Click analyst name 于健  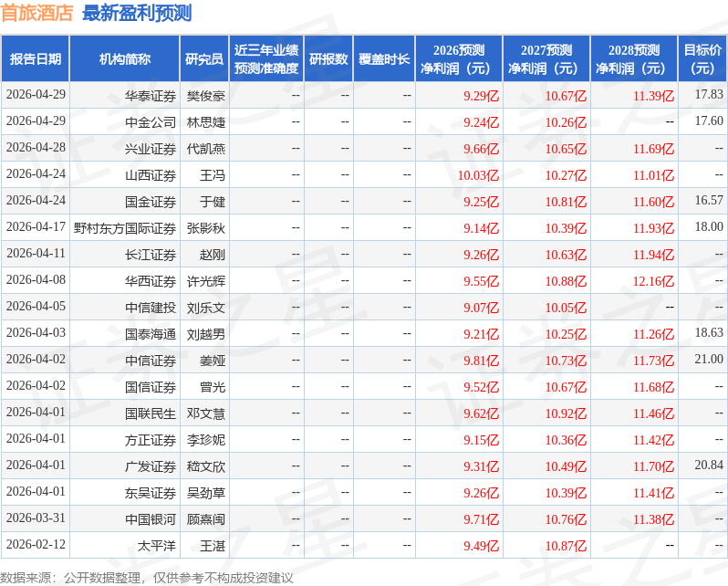(213, 202)
